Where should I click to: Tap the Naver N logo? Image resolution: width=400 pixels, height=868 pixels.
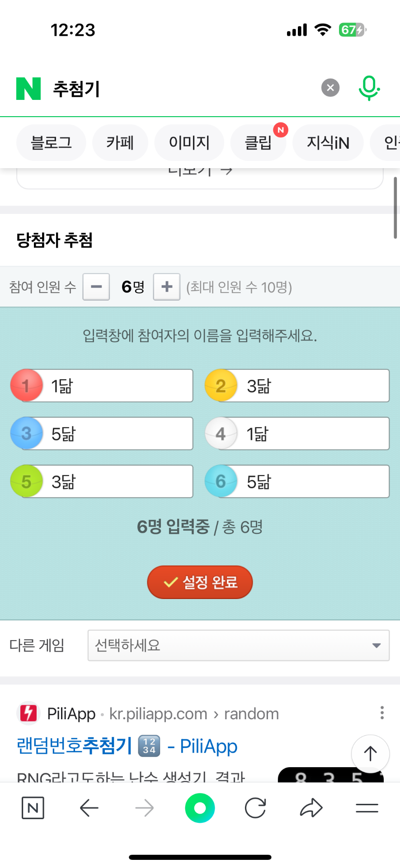[28, 88]
